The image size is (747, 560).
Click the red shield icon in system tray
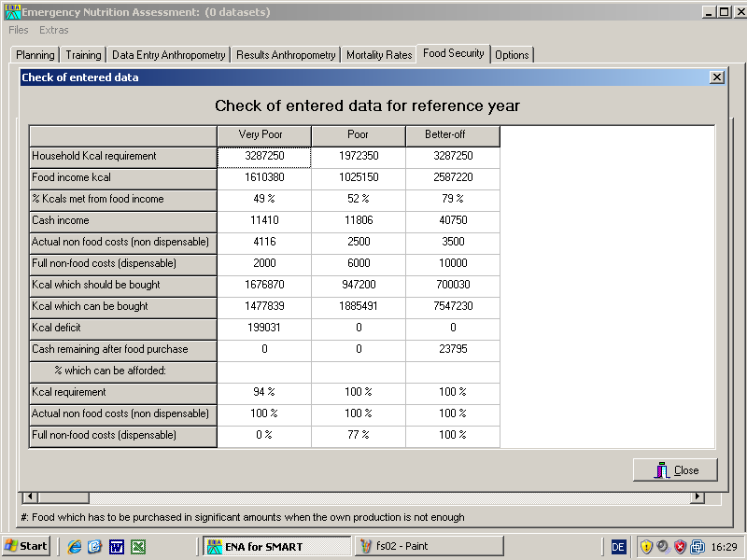pyautogui.click(x=680, y=547)
